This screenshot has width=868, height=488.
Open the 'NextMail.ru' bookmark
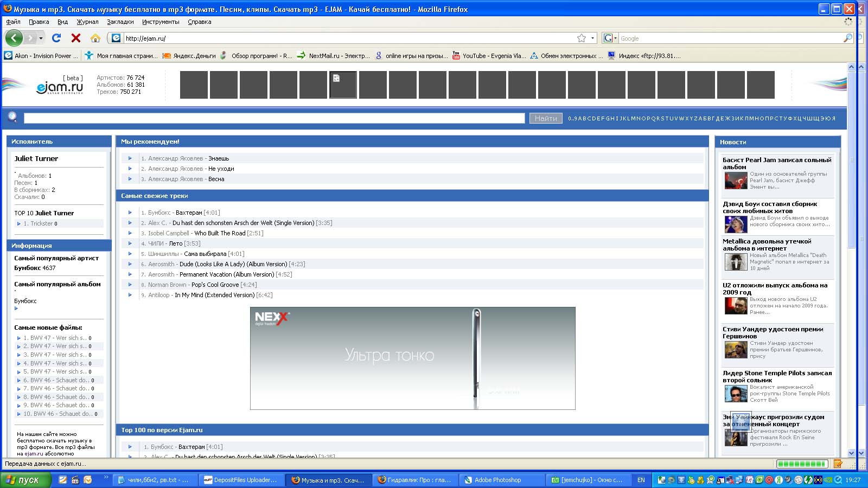pyautogui.click(x=334, y=55)
